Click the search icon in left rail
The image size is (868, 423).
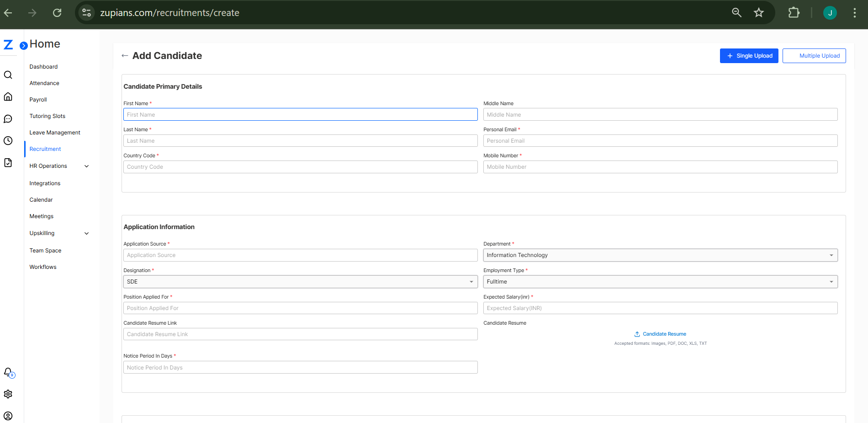(x=8, y=75)
